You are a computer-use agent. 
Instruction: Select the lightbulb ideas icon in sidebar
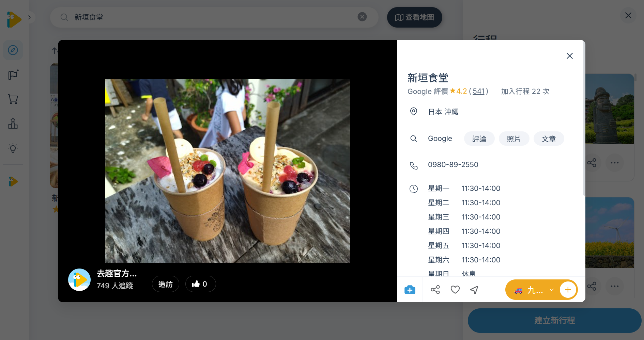pyautogui.click(x=13, y=148)
